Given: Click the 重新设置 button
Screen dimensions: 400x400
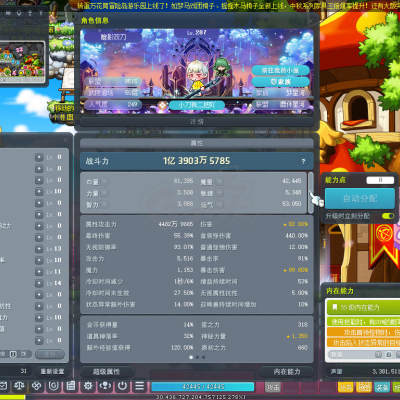Looking at the screenshot, I should tap(52, 371).
